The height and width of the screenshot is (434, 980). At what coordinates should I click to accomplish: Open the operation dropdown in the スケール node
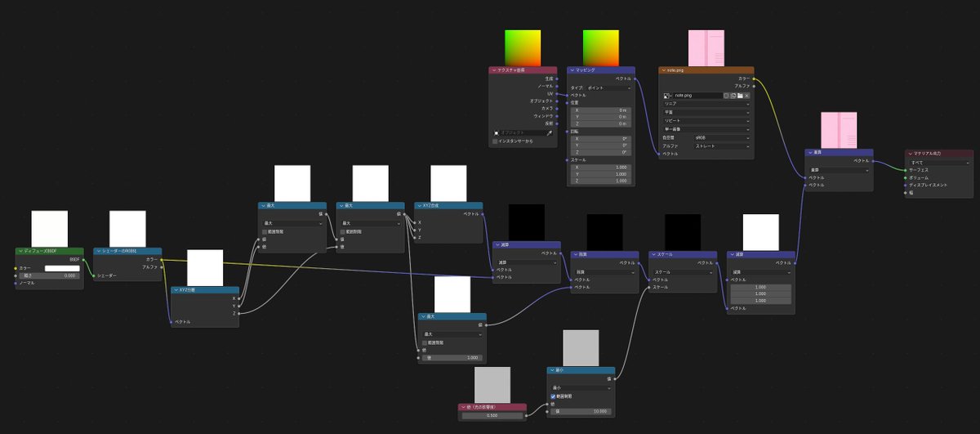tap(684, 271)
